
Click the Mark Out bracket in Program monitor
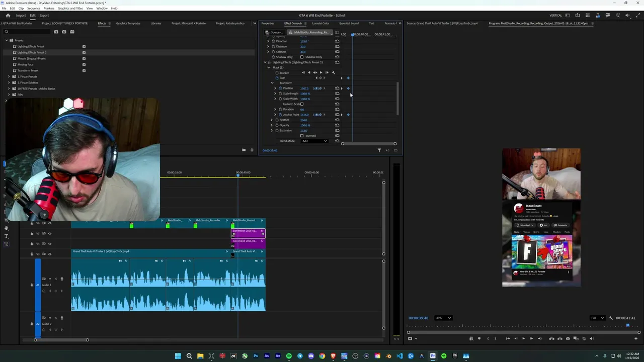point(495,338)
